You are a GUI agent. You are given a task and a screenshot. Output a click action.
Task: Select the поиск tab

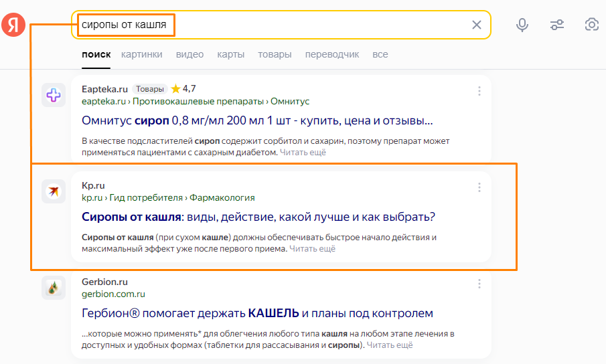(x=96, y=54)
